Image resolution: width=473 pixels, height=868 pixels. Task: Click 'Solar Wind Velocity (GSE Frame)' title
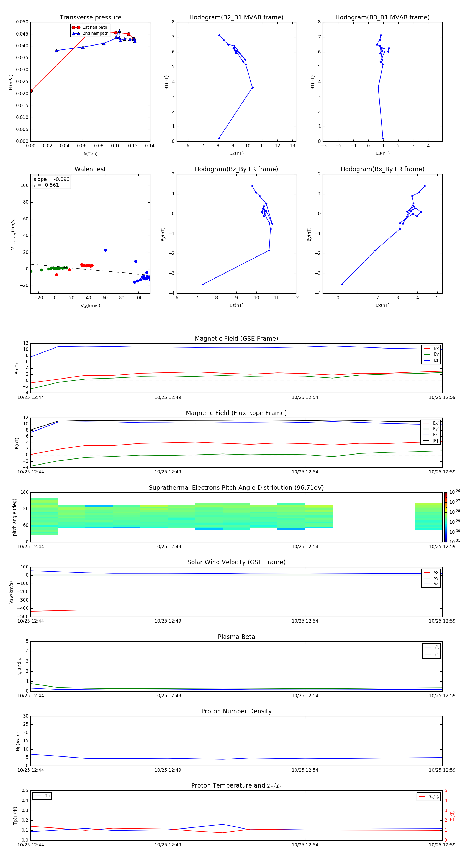pos(236,562)
